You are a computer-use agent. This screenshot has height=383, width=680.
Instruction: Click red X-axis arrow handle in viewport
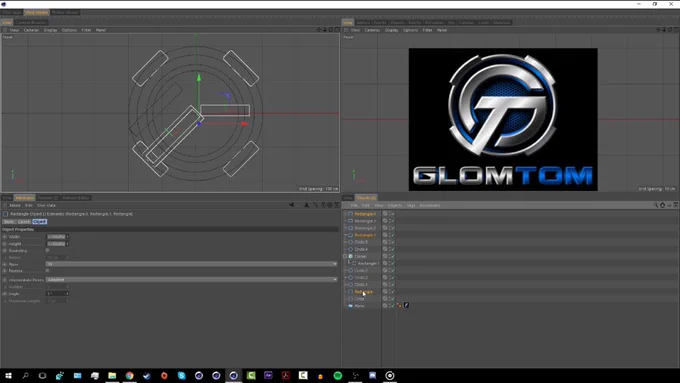pyautogui.click(x=245, y=124)
